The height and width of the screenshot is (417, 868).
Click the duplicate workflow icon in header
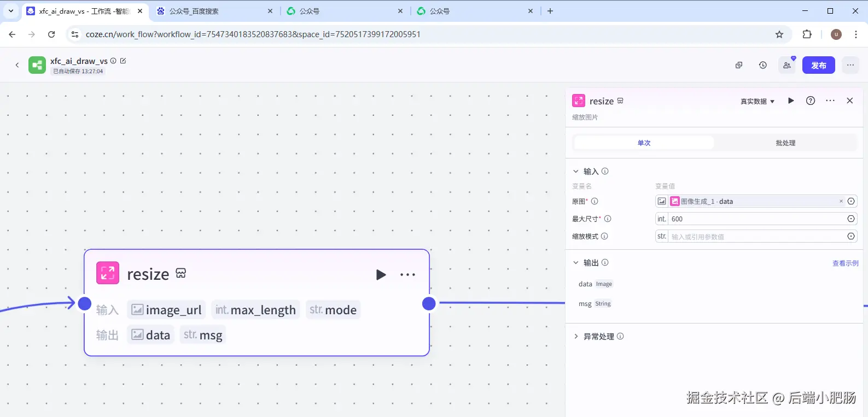point(739,65)
